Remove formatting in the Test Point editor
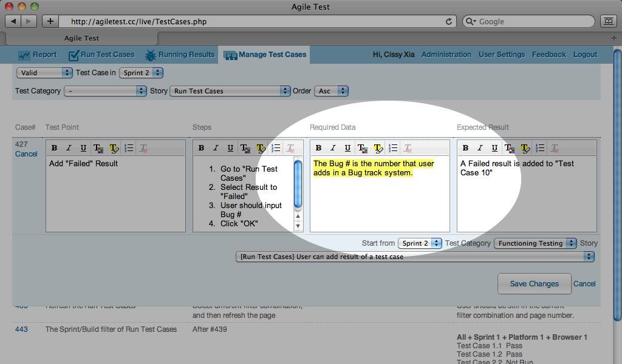Image resolution: width=622 pixels, height=364 pixels. tap(144, 147)
